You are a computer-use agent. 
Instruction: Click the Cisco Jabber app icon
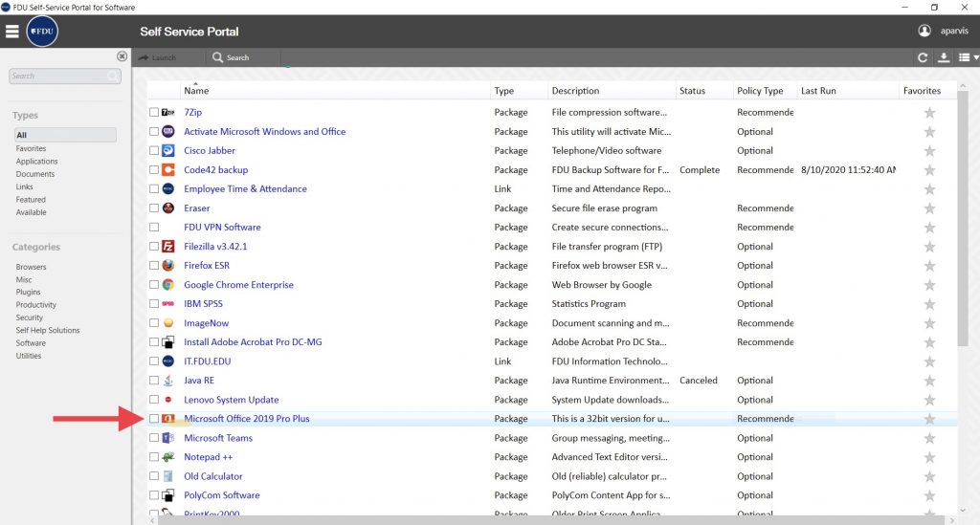[168, 150]
